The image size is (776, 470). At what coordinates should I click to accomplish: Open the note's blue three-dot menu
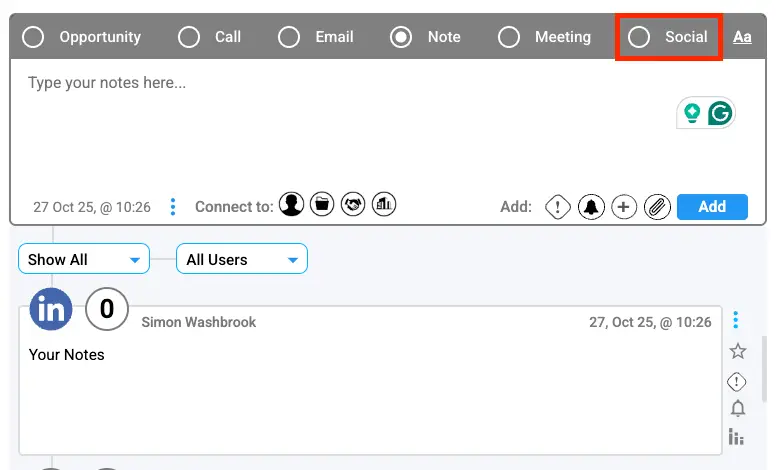tap(736, 320)
